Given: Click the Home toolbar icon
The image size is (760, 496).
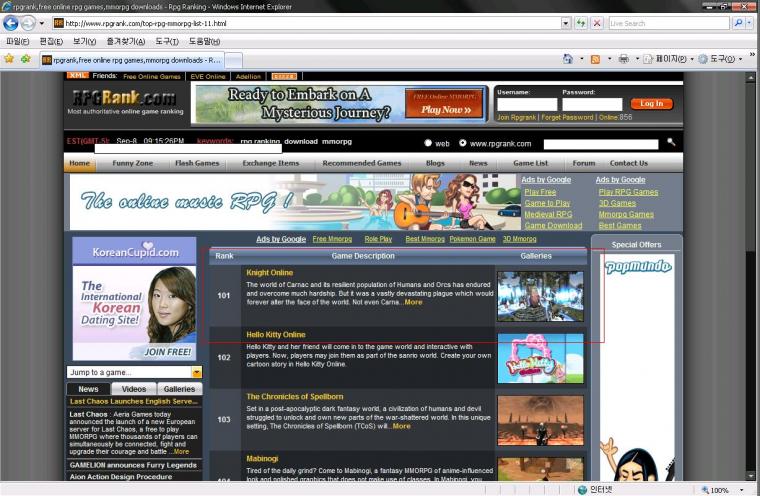Looking at the screenshot, I should pyautogui.click(x=568, y=59).
